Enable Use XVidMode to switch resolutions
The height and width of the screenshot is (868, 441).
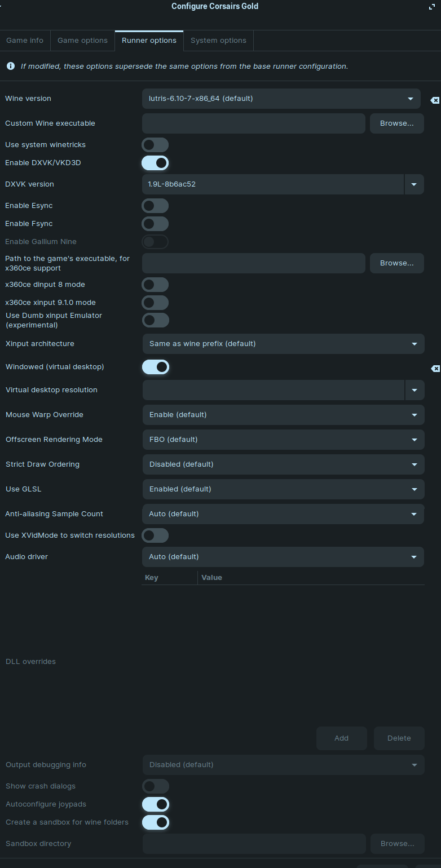point(155,535)
